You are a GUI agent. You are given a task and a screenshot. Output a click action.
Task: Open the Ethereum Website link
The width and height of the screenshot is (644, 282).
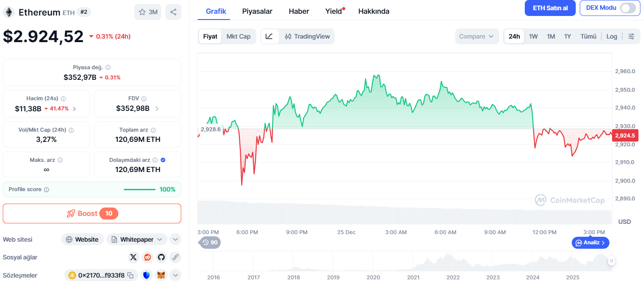pos(82,239)
